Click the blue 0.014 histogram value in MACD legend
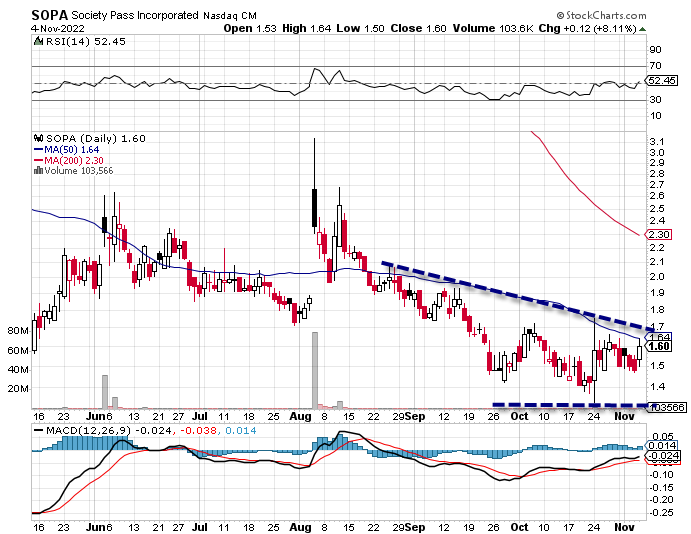 click(x=241, y=430)
